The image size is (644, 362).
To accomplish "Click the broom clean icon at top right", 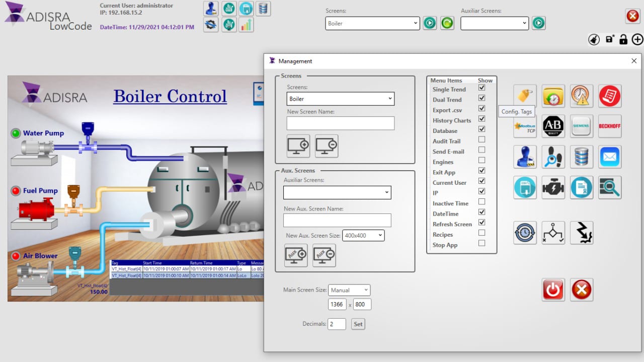I will [594, 39].
